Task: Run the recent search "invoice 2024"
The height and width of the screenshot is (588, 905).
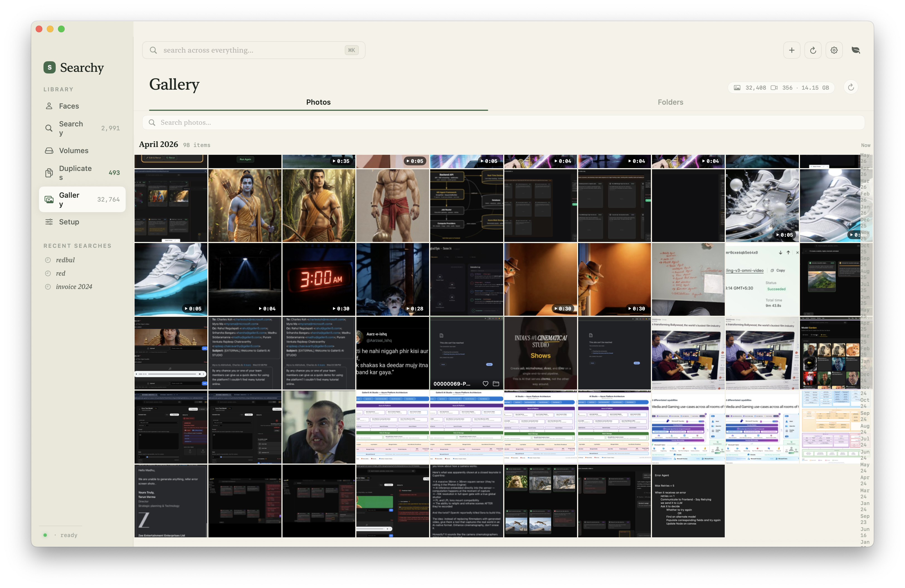Action: coord(74,286)
